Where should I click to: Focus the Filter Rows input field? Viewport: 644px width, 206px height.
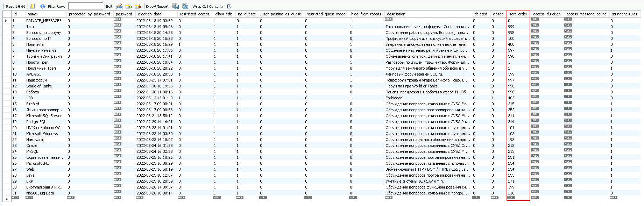(85, 6)
